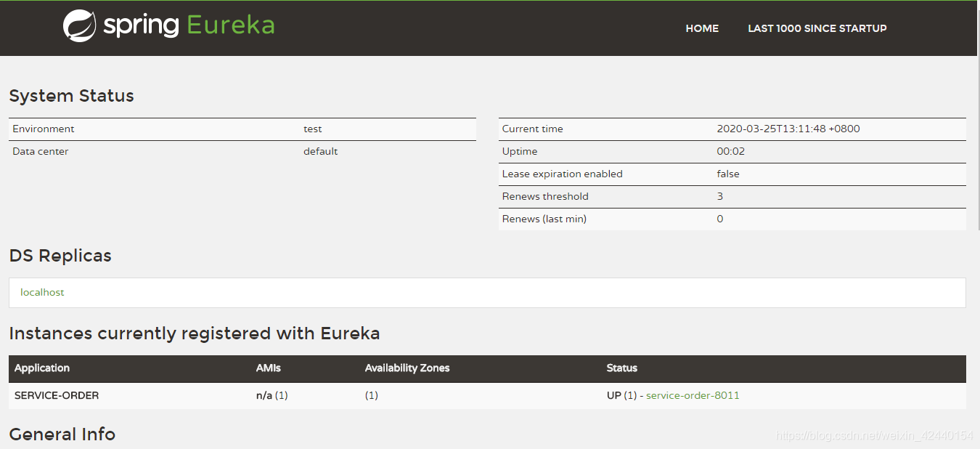This screenshot has width=980, height=449.
Task: Click the System Status heading
Action: click(x=71, y=96)
